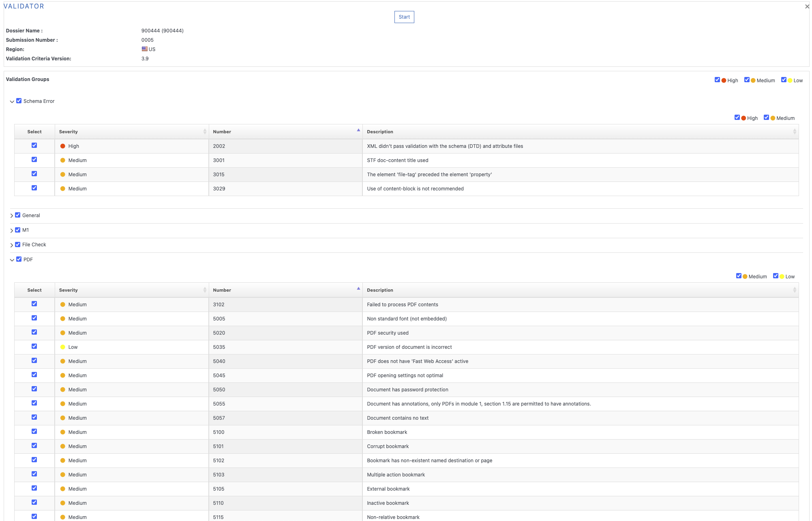The image size is (812, 521).
Task: Expand the M1 validation group
Action: click(12, 231)
